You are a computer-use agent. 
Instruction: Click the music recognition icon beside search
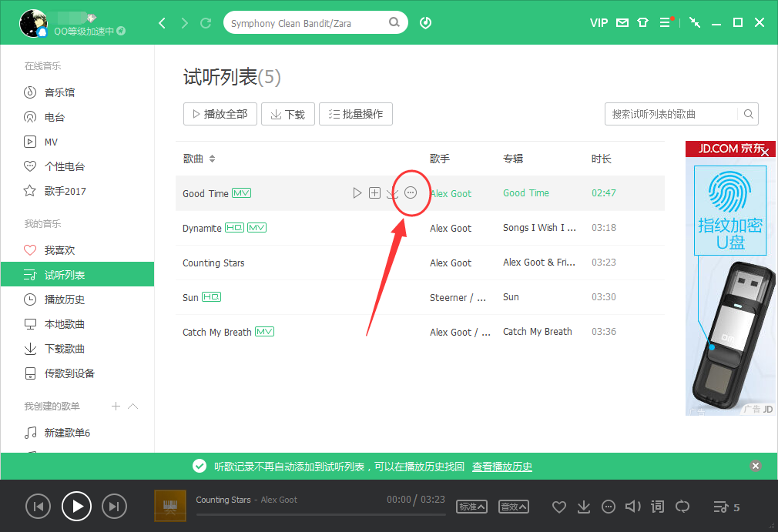[x=425, y=22]
